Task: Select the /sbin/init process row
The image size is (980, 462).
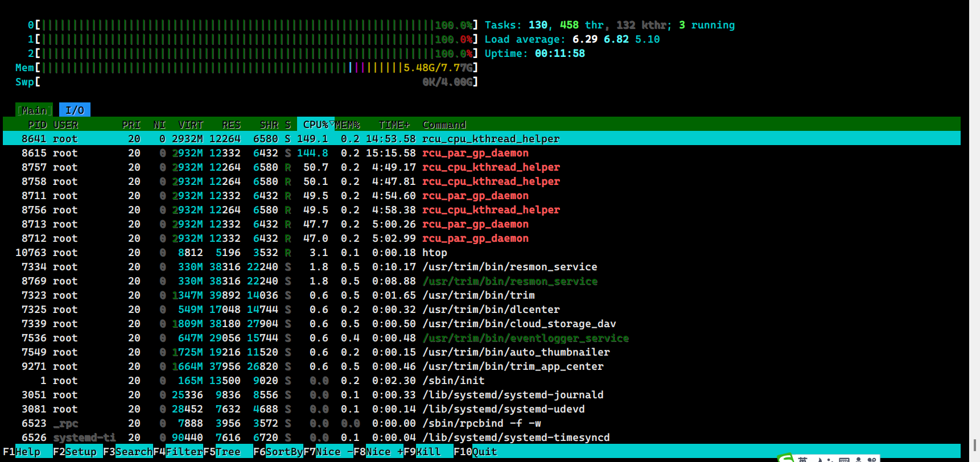Action: [481, 381]
